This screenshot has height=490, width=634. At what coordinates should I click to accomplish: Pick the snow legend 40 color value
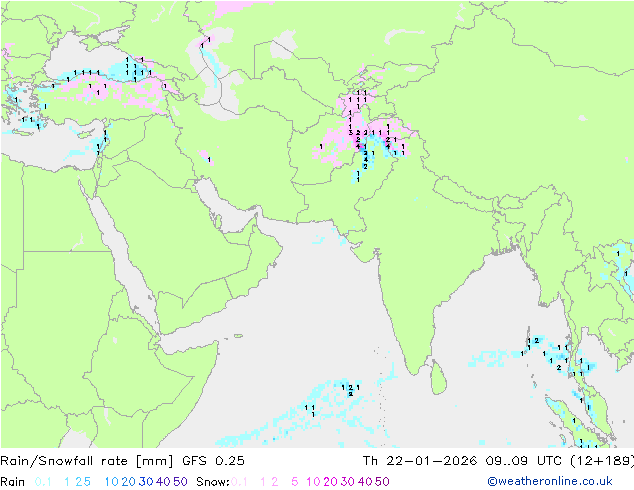(365, 482)
